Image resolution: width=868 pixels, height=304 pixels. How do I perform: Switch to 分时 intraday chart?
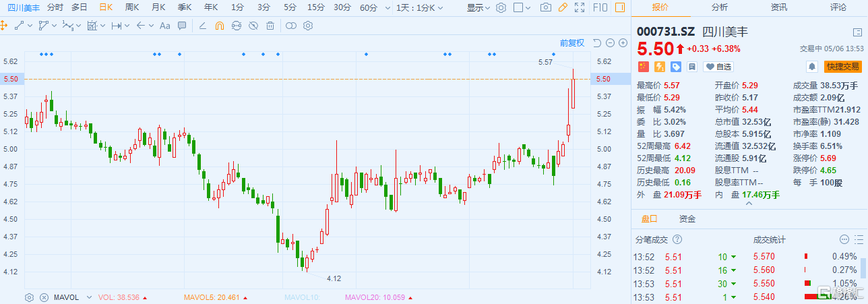pyautogui.click(x=55, y=7)
